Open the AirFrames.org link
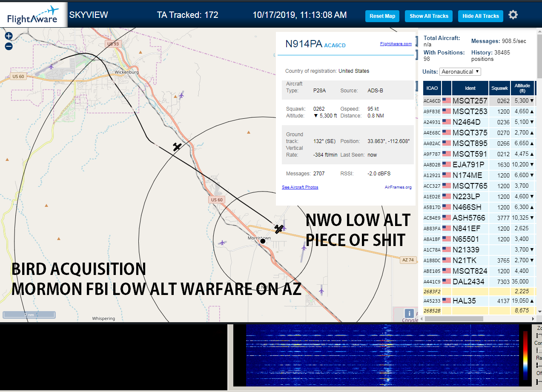Viewport: 542px width, 392px height. (398, 187)
